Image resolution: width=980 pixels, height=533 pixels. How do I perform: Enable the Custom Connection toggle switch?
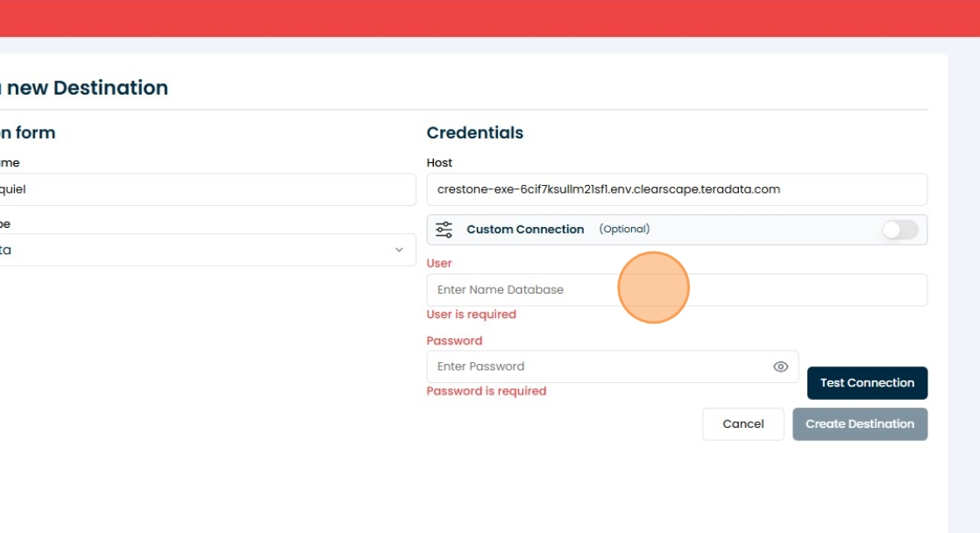tap(899, 230)
